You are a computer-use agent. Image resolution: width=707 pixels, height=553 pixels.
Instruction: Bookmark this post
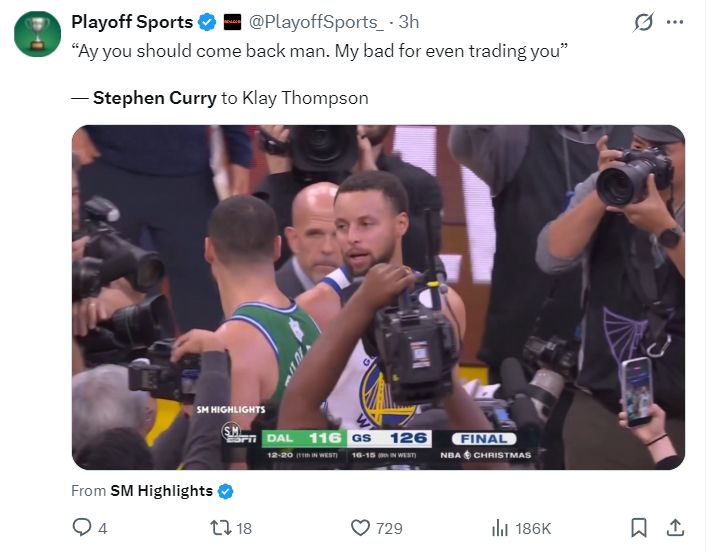(640, 527)
